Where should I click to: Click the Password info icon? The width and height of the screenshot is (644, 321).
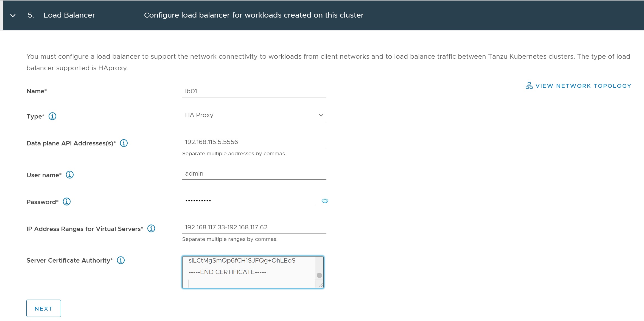click(67, 202)
